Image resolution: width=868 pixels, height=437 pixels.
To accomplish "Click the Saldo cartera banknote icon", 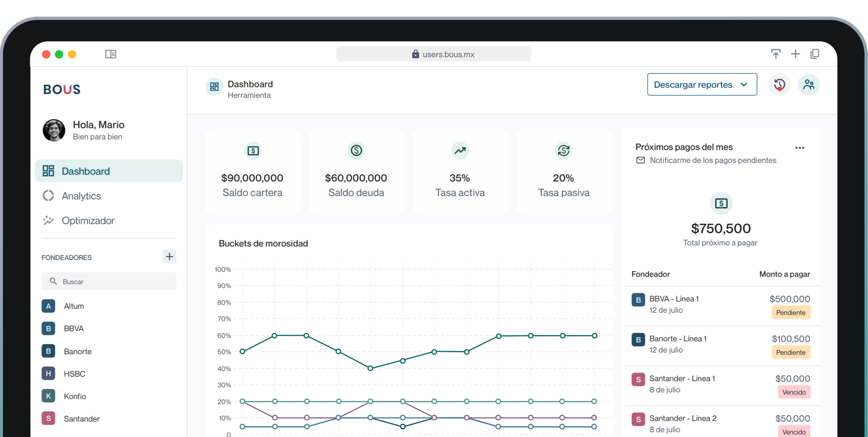I will click(x=253, y=151).
